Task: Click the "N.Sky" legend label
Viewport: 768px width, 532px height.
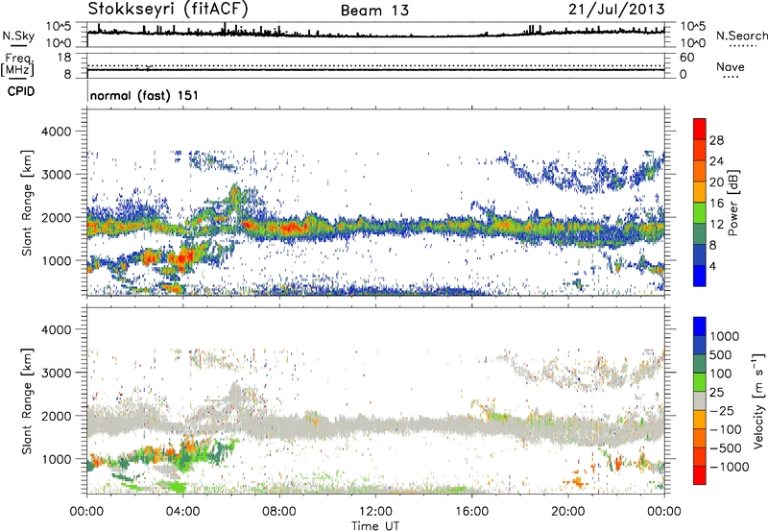Action: click(x=18, y=36)
